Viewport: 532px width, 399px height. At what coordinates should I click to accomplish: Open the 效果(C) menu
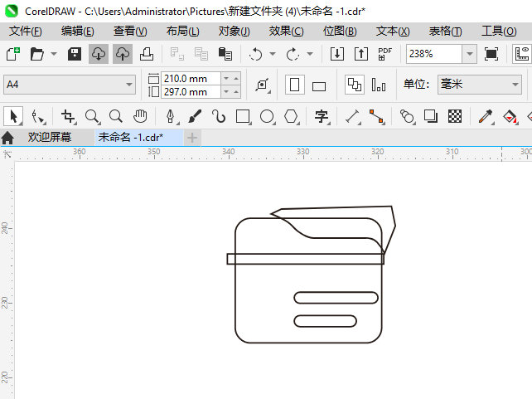(287, 32)
